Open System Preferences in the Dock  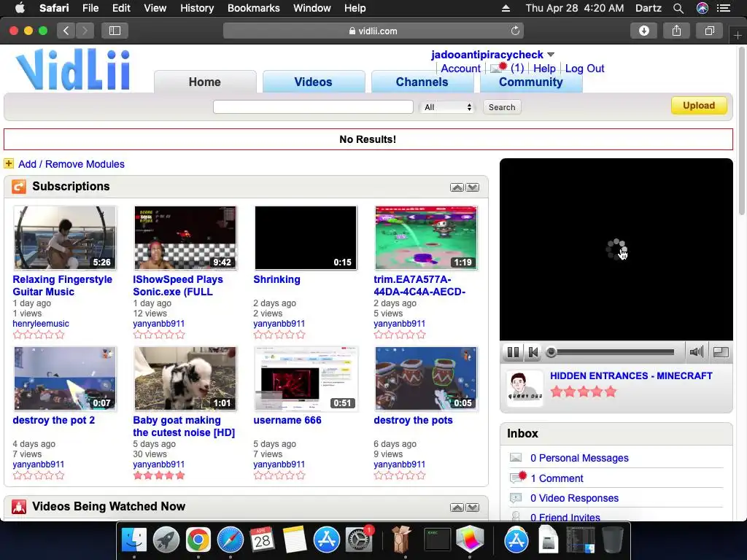coord(358,540)
